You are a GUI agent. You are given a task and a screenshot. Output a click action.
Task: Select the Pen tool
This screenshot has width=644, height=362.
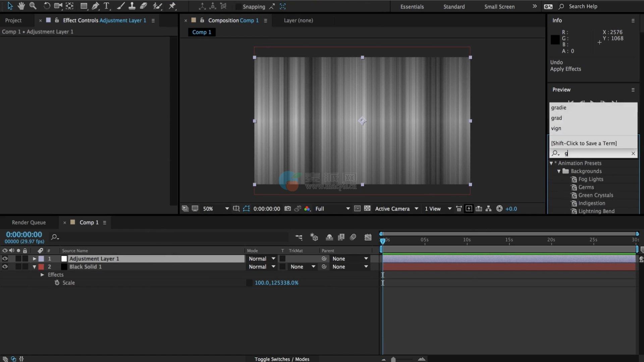pos(95,6)
